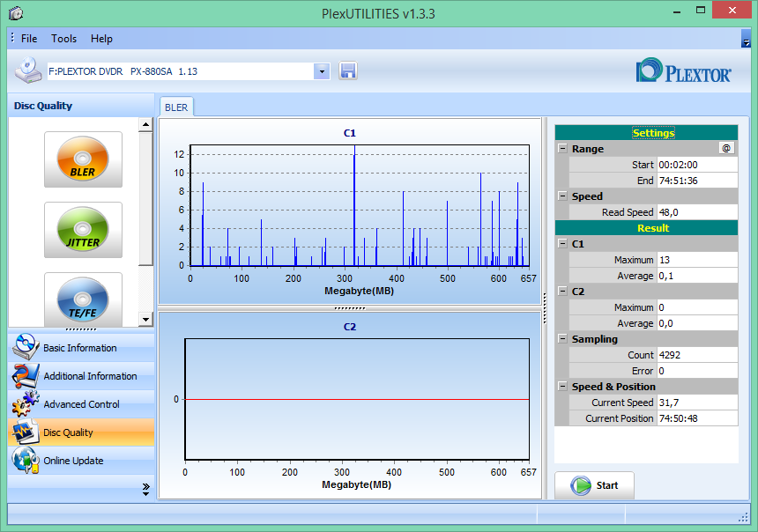Open the File menu

tap(29, 39)
